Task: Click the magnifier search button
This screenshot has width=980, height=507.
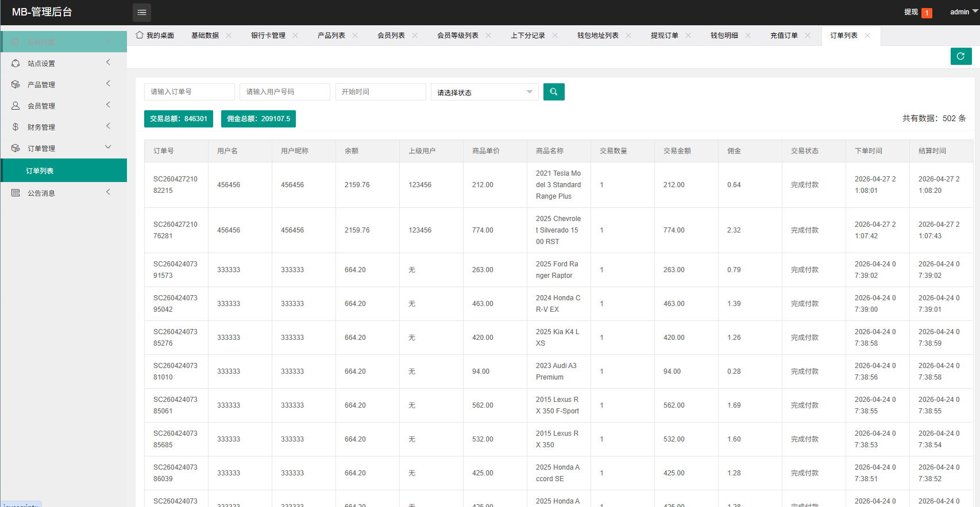Action: pos(554,92)
